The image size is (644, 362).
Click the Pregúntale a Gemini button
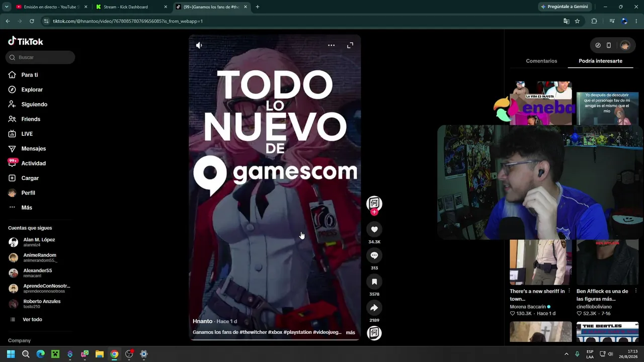point(564,7)
